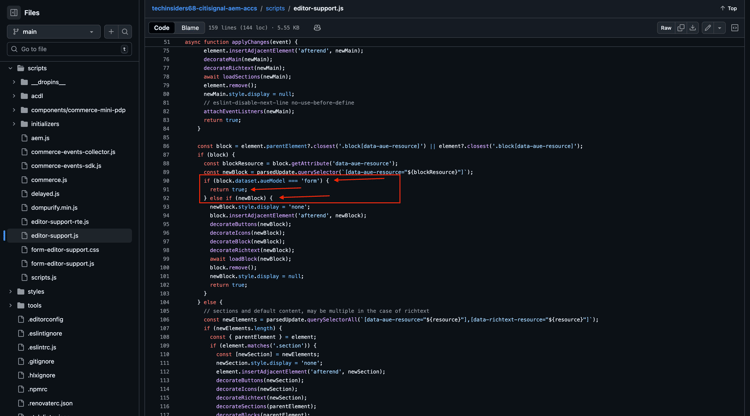Viewport: 750px width, 416px height.
Task: Add a file with the plus button
Action: [x=111, y=32]
